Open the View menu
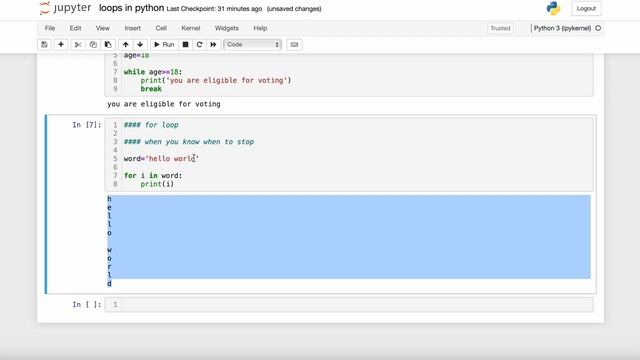Viewport: 640px width, 360px height. click(102, 28)
